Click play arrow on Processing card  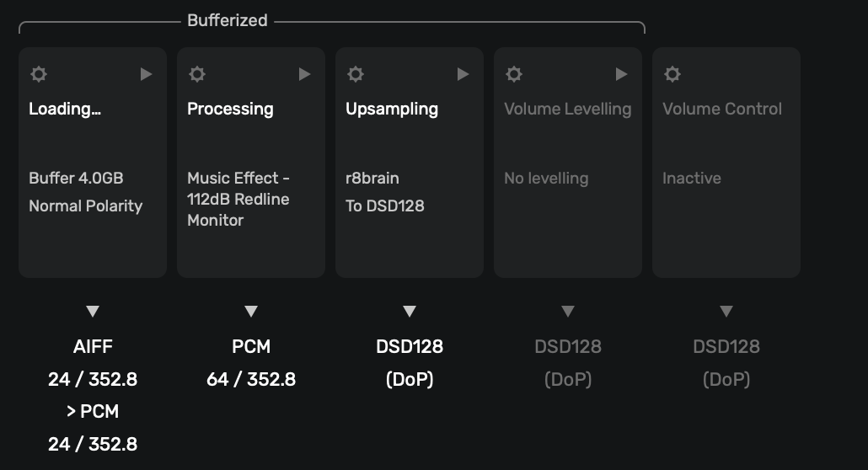pos(305,74)
